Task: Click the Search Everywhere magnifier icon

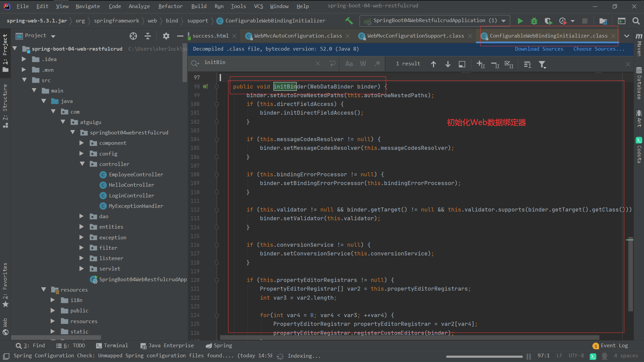Action: click(636, 21)
